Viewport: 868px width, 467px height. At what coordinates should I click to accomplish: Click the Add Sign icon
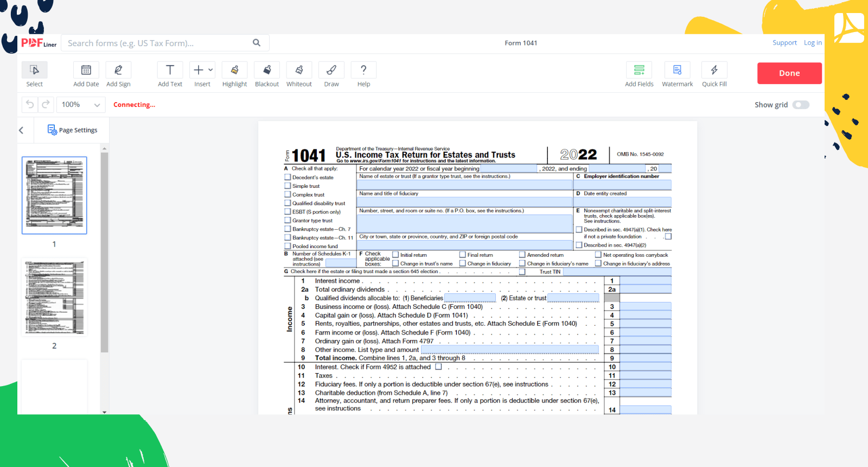click(118, 71)
